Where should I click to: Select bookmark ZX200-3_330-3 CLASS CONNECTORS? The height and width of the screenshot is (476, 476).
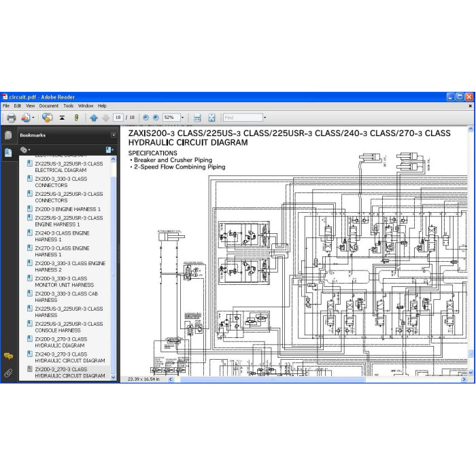coord(61,182)
